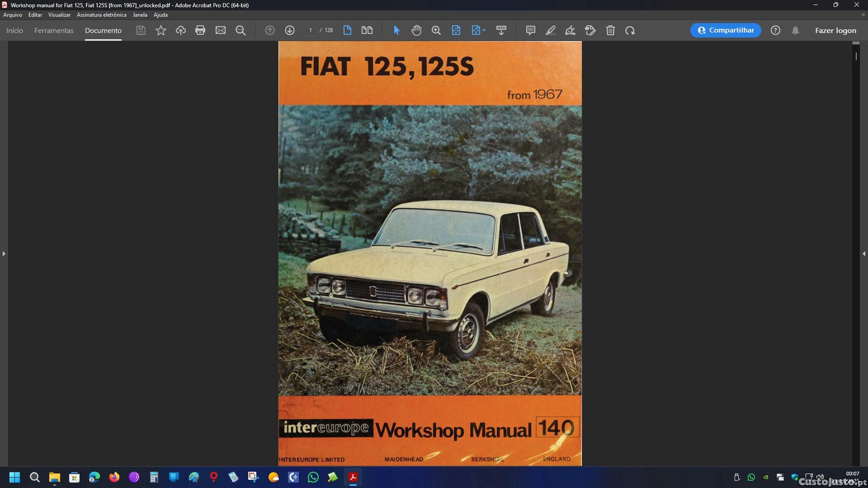Click the selection arrow tool

396,30
